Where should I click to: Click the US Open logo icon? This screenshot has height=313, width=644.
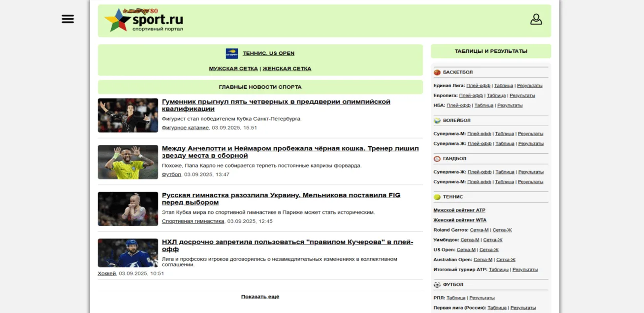[x=232, y=53]
